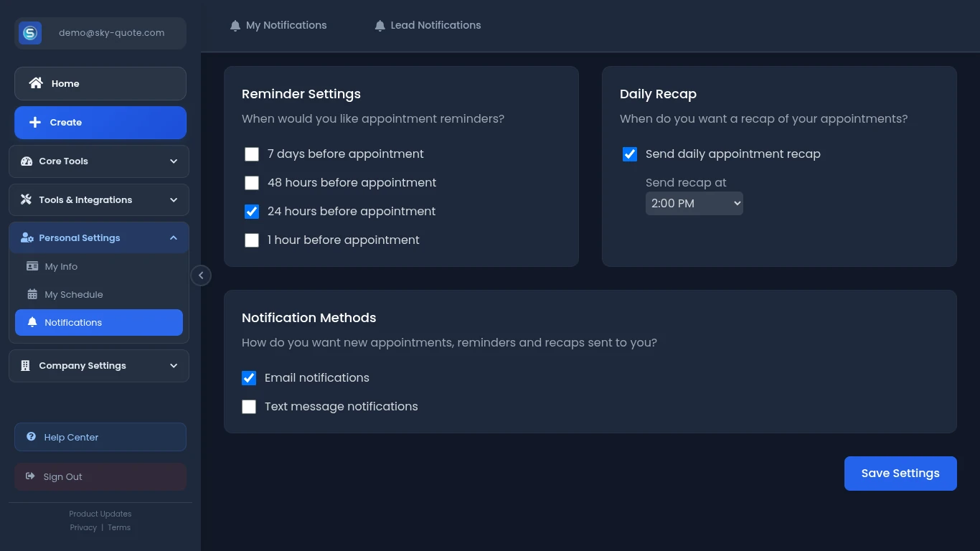This screenshot has height=551, width=980.
Task: Enable 7 days before appointment reminder
Action: click(x=252, y=154)
